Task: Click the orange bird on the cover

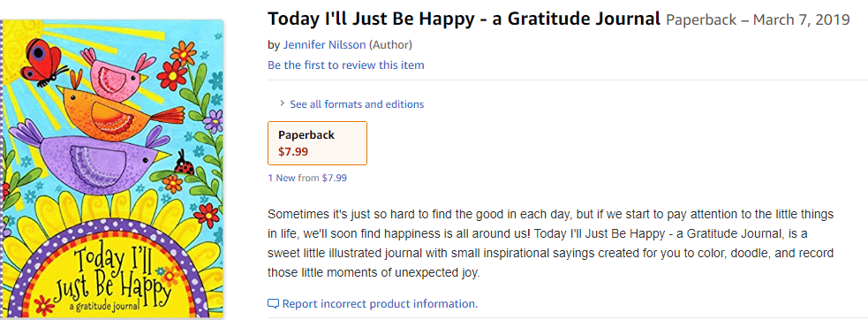Action: coord(119,110)
